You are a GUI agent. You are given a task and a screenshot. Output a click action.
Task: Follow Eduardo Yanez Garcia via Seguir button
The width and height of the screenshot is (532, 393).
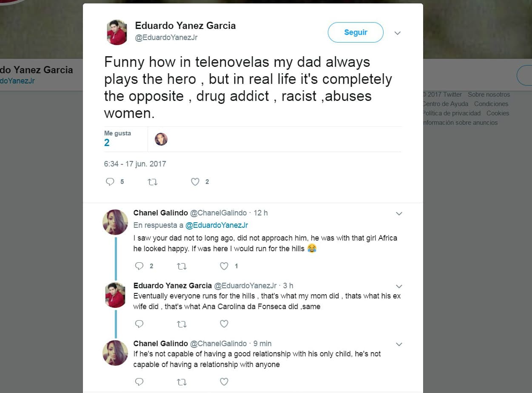pyautogui.click(x=355, y=32)
